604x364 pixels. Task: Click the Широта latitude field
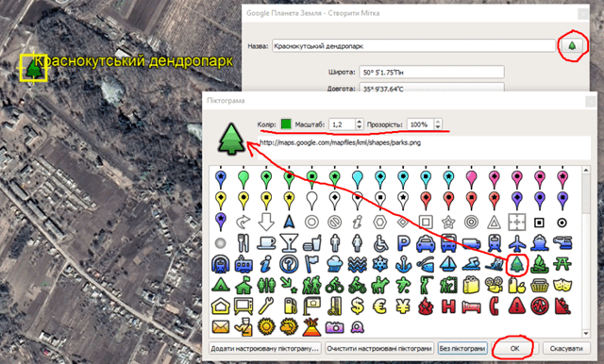click(431, 72)
